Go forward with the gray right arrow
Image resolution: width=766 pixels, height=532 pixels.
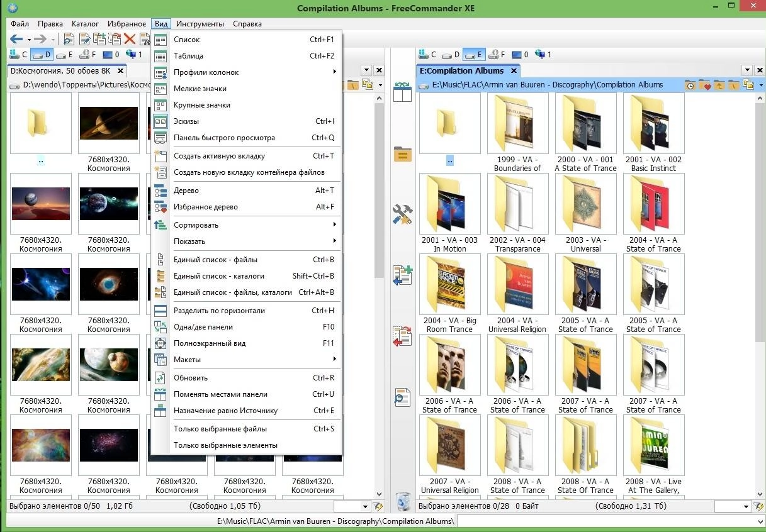pos(40,39)
